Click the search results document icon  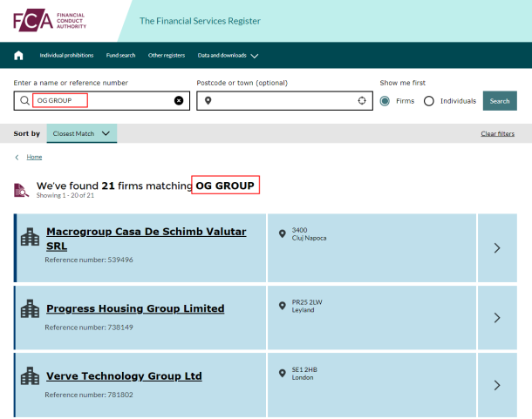[x=21, y=190]
